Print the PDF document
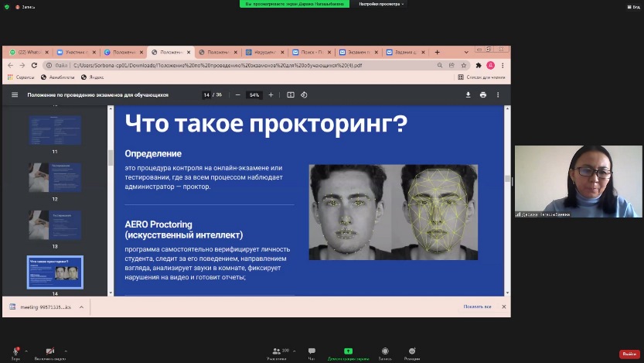644x363 pixels. 483,95
